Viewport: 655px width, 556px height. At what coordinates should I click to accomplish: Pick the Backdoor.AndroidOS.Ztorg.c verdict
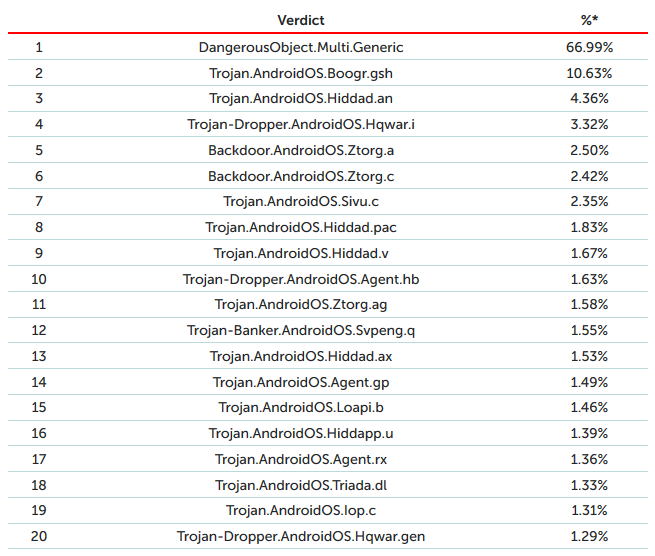300,176
